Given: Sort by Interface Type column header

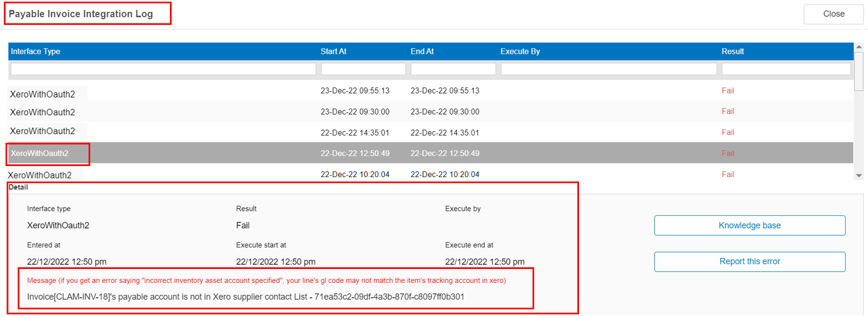Looking at the screenshot, I should tap(35, 51).
